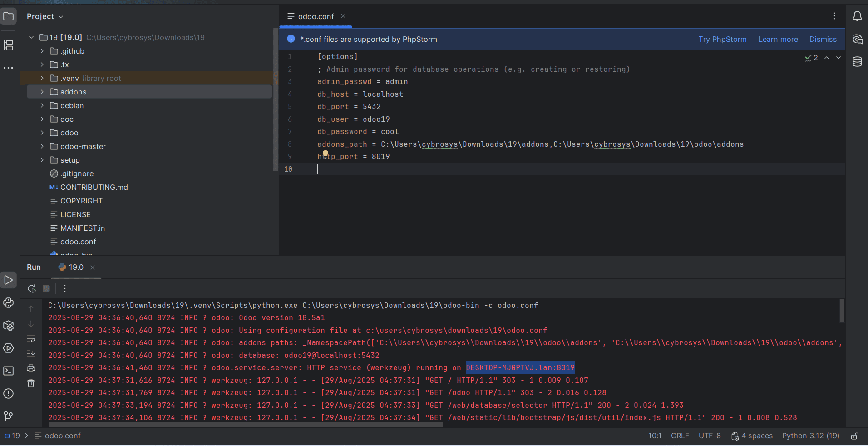The height and width of the screenshot is (446, 868).
Task: Open Python 3.12 (19) interpreter selector
Action: pos(810,436)
